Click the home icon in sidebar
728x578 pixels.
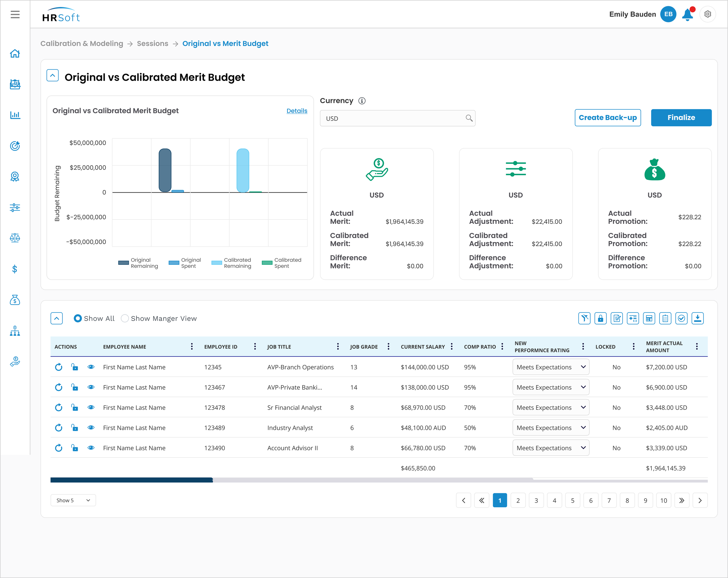pyautogui.click(x=15, y=54)
